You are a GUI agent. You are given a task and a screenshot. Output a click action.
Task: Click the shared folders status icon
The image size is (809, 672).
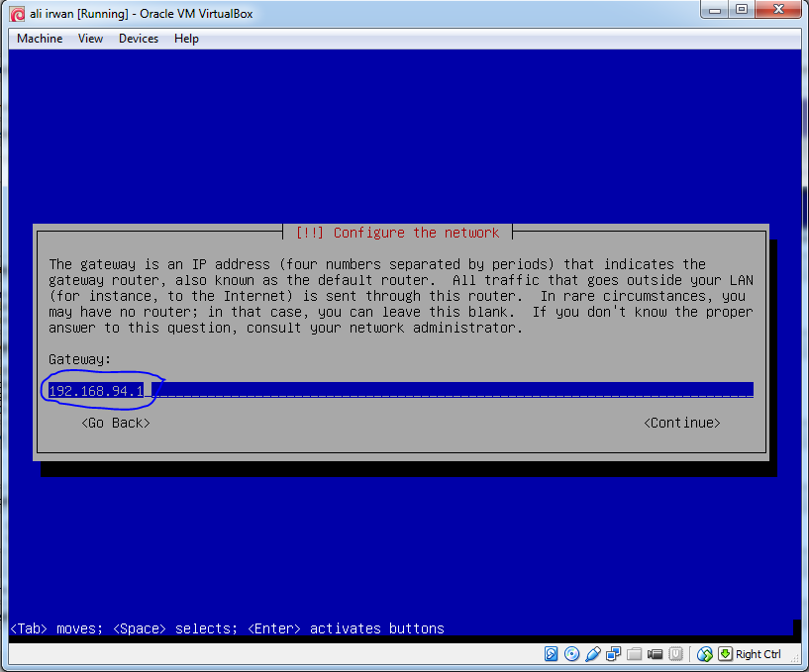point(634,654)
